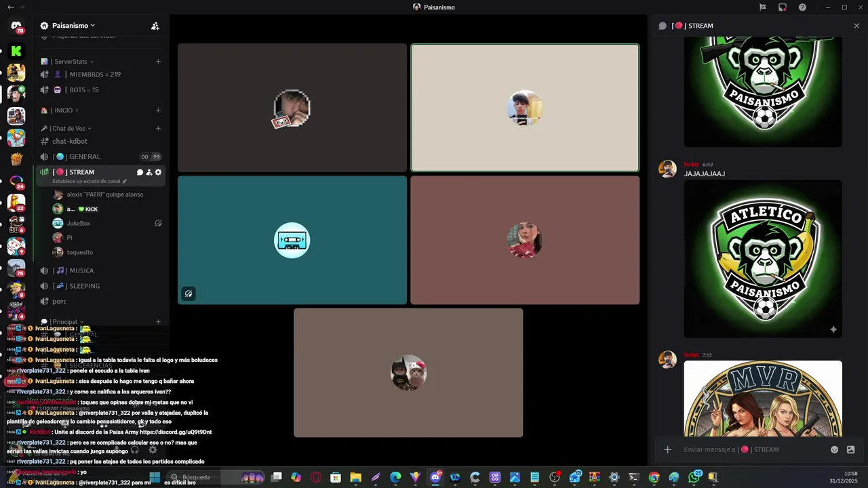This screenshot has height=488, width=868.
Task: Open chat bubble icon on STREAM channel
Action: 140,172
